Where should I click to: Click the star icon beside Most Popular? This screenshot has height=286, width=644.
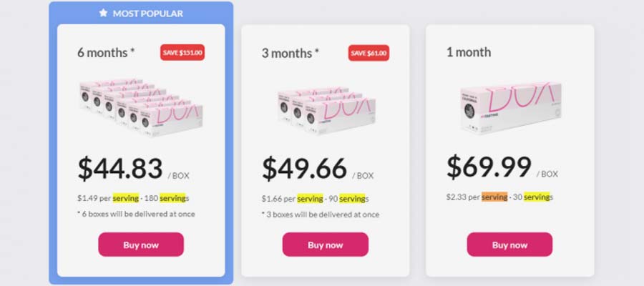[x=103, y=13]
